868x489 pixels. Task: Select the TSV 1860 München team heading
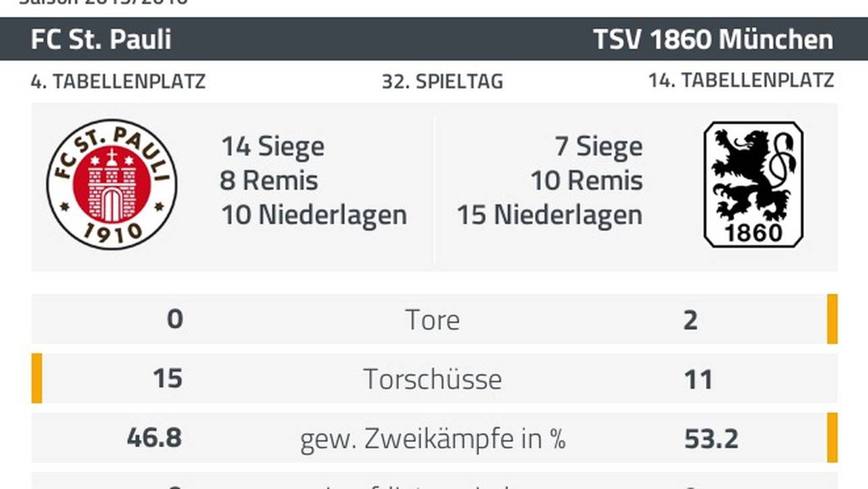point(713,39)
